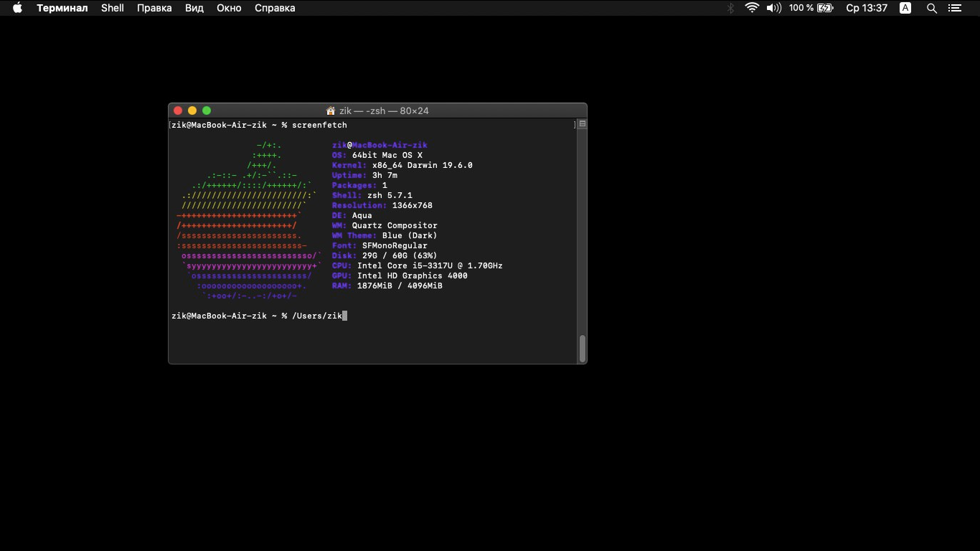Zoom the Terminal window with green button
This screenshot has width=980, height=551.
click(207, 110)
